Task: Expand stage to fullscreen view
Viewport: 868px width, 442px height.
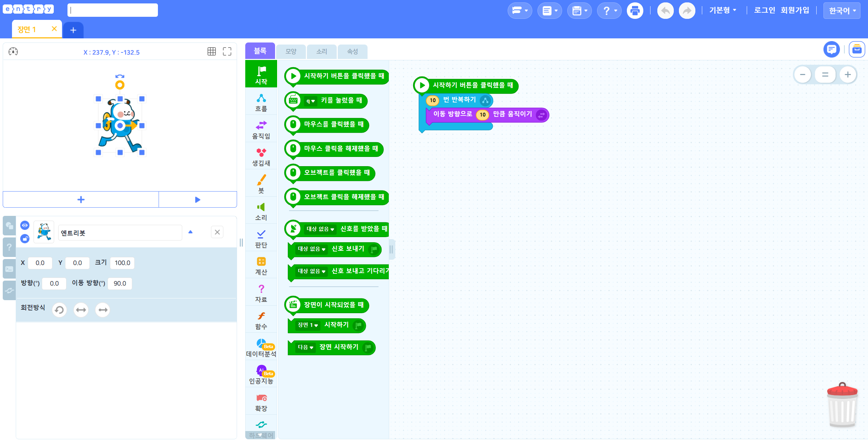Action: pos(227,51)
